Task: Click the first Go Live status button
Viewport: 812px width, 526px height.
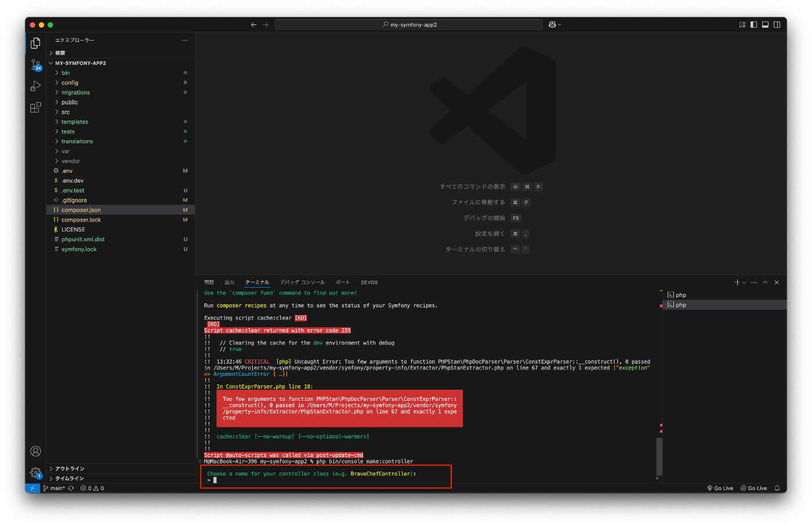Action: (720, 488)
